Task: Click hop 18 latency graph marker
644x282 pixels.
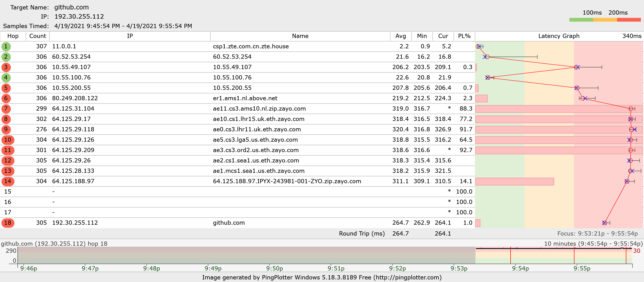Action: tap(604, 223)
